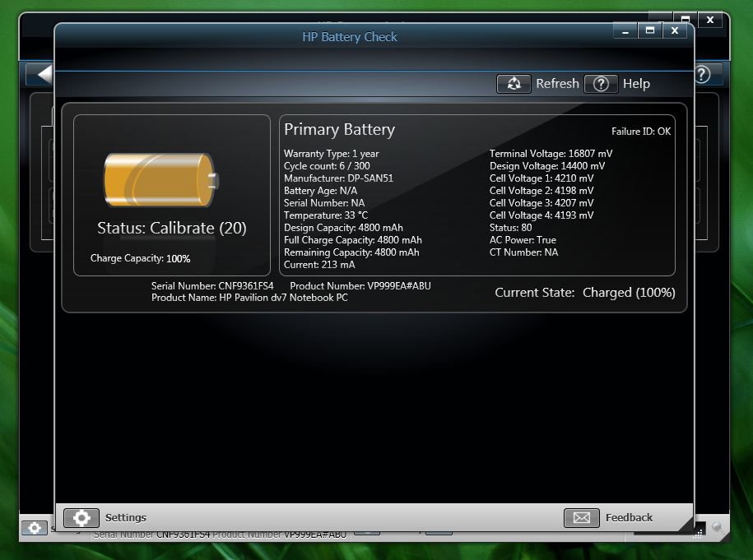Image resolution: width=753 pixels, height=560 pixels.
Task: Click the Help text label
Action: click(636, 83)
